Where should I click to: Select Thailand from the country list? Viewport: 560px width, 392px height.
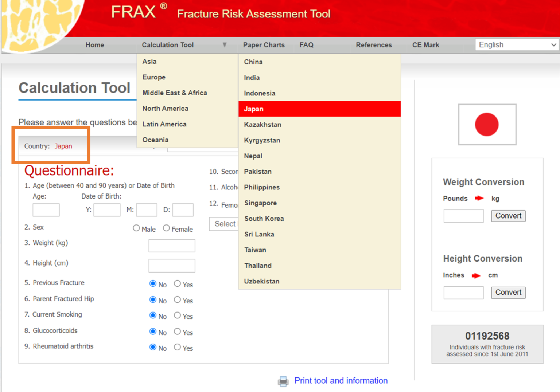[x=258, y=266]
